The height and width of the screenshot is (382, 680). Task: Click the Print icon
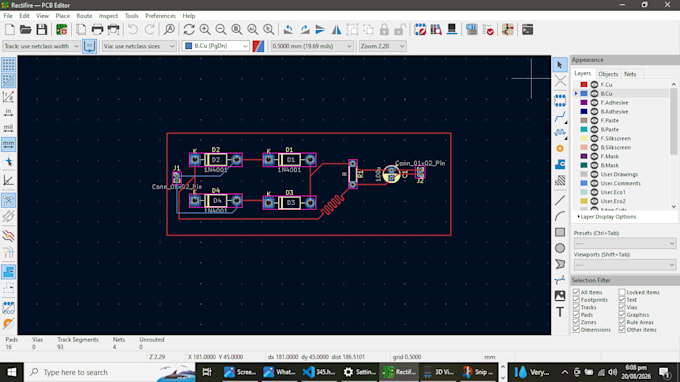[x=97, y=29]
